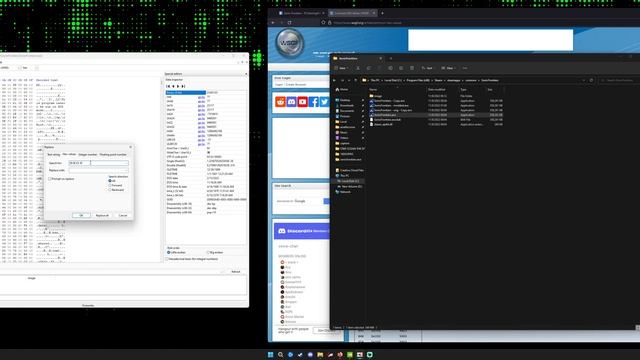Image resolution: width=640 pixels, height=360 pixels.
Task: Click the WSGF globe logo in browser
Action: click(x=290, y=42)
